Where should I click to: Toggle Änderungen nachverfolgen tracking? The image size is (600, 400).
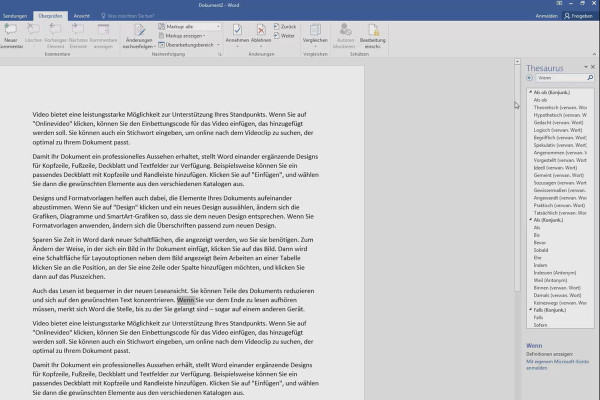point(139,36)
